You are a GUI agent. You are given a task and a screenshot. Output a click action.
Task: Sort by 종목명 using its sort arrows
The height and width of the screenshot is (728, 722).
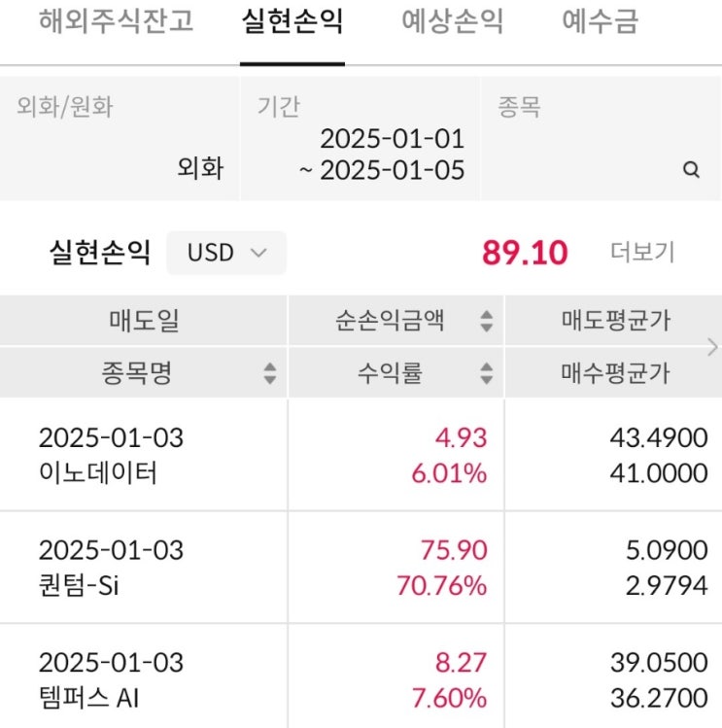(x=270, y=373)
